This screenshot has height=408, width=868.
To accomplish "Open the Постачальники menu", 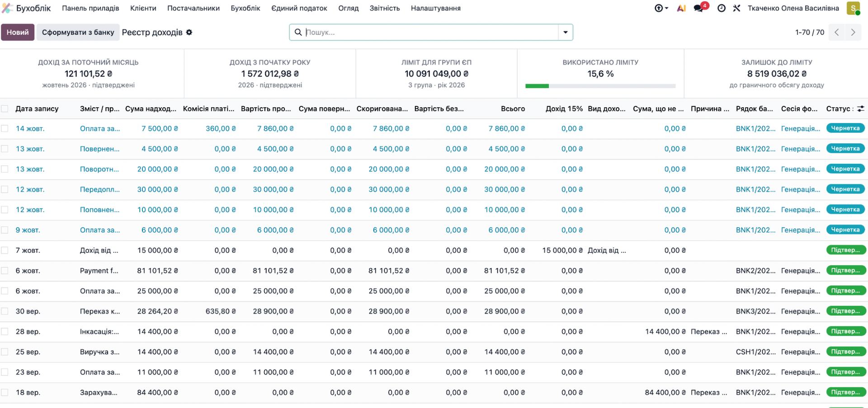I will pyautogui.click(x=193, y=8).
